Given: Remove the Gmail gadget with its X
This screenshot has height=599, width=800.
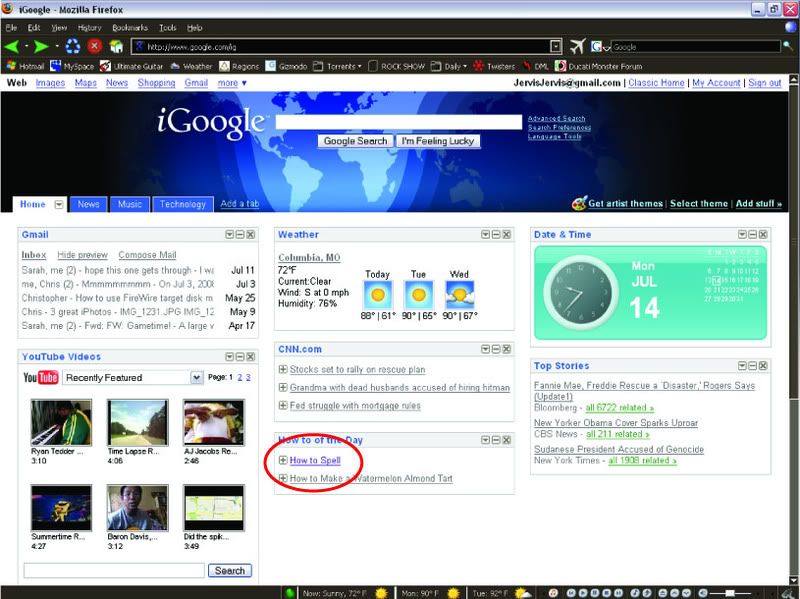Looking at the screenshot, I should (251, 235).
